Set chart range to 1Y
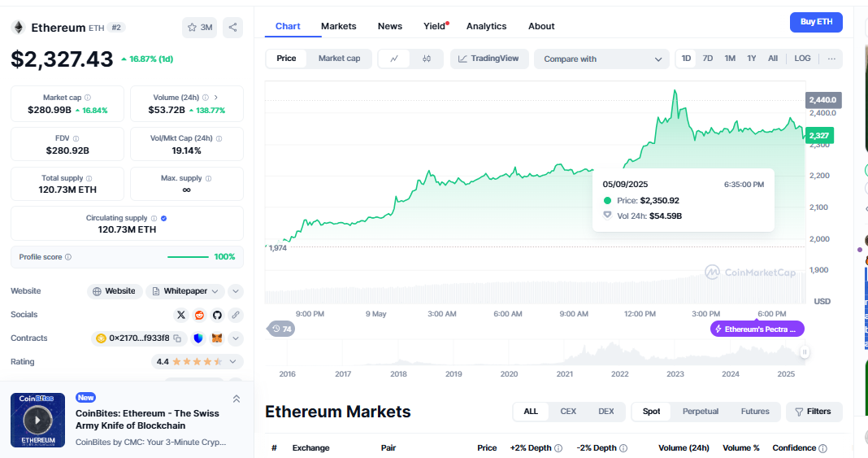The height and width of the screenshot is (458, 868). pos(751,59)
